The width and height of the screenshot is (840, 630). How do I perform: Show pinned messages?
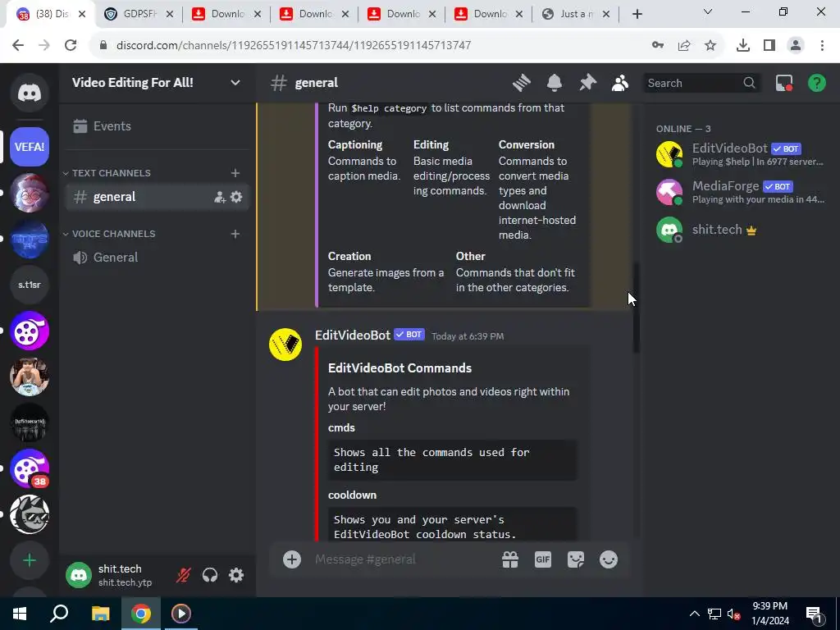pyautogui.click(x=587, y=83)
